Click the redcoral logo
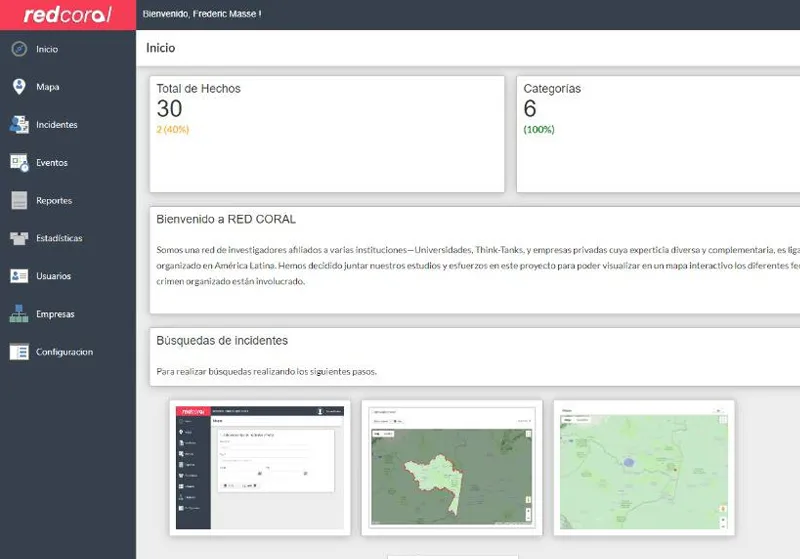Viewport: 800px width, 559px height. [x=67, y=15]
